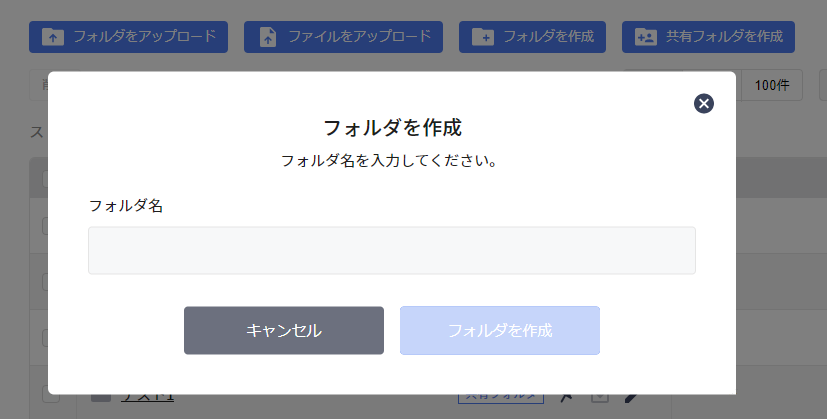Click the ファイルをアップロード button in the top toolbar
Image resolution: width=827 pixels, height=419 pixels.
343,37
